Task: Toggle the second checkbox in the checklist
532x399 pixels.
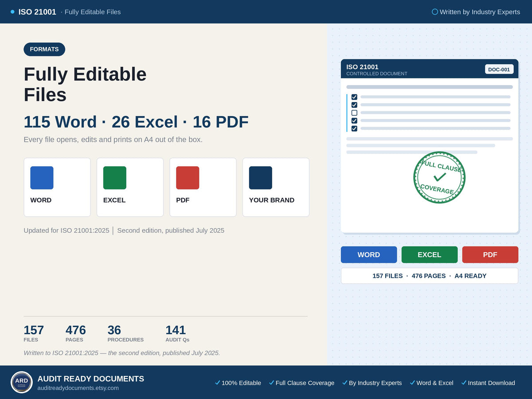Action: point(354,105)
